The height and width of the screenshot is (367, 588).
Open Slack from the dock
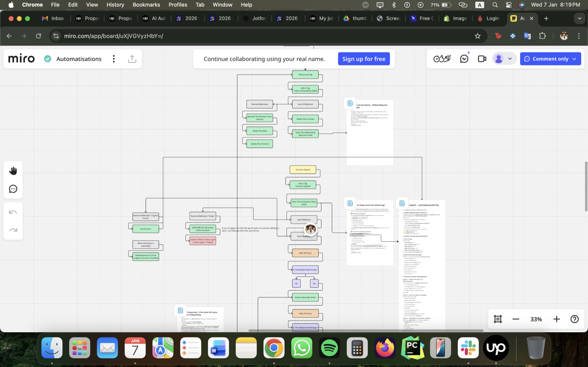coord(468,348)
